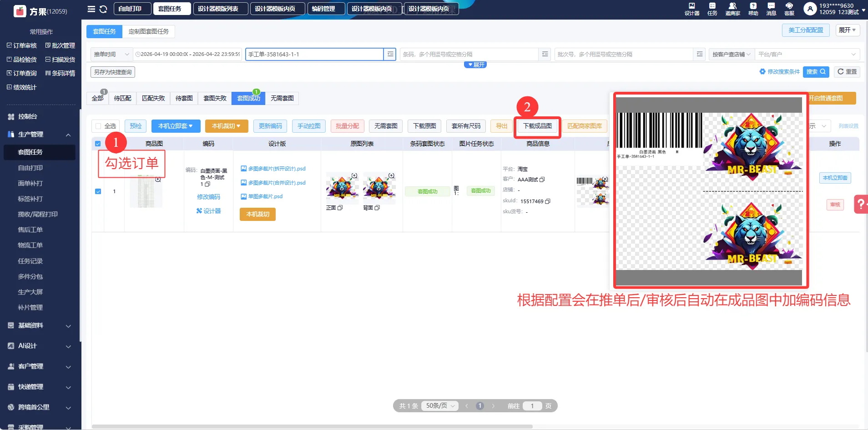Screen dimensions: 868x430
Task: Open the 展开 dropdown at top right
Action: (x=848, y=30)
